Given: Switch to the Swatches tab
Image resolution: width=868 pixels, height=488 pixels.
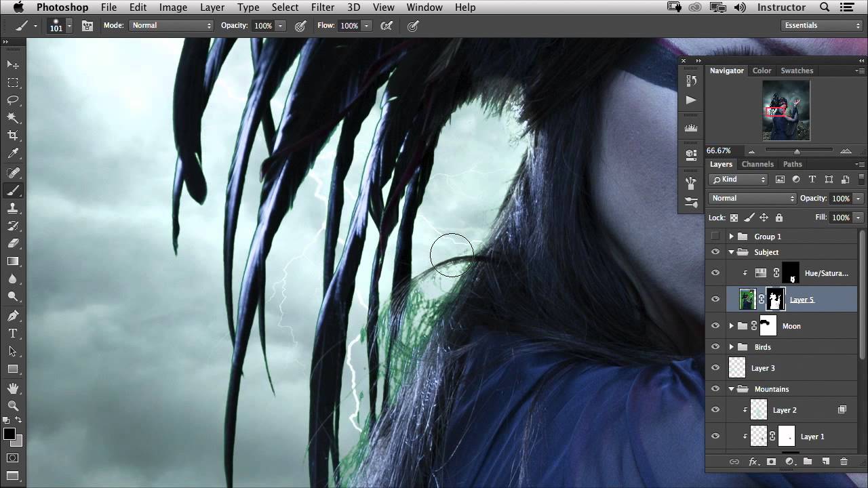Looking at the screenshot, I should 797,70.
